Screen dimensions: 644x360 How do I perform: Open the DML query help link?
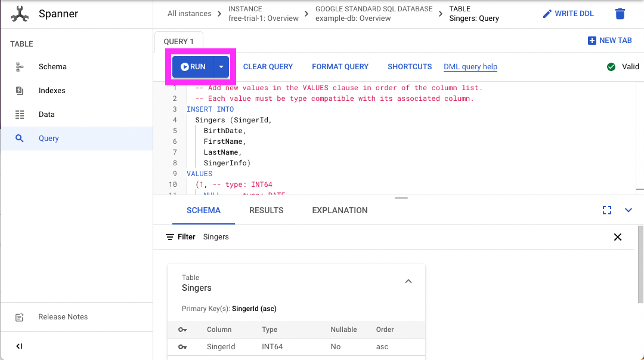[470, 66]
